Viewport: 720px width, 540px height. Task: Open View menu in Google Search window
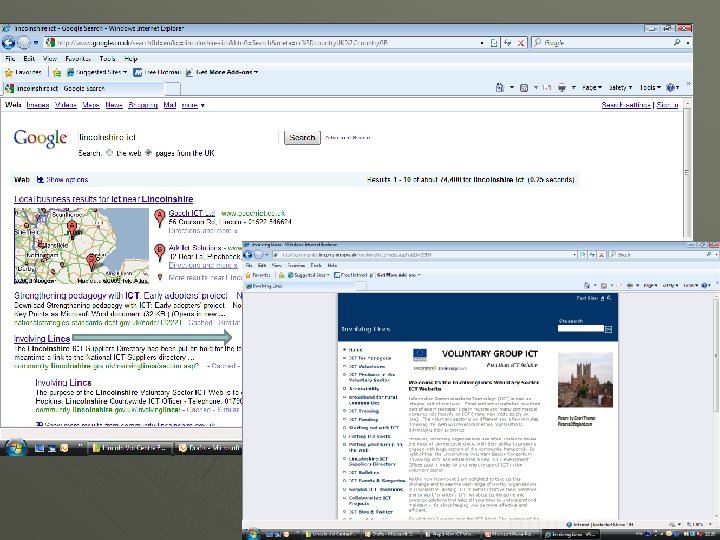coord(50,58)
